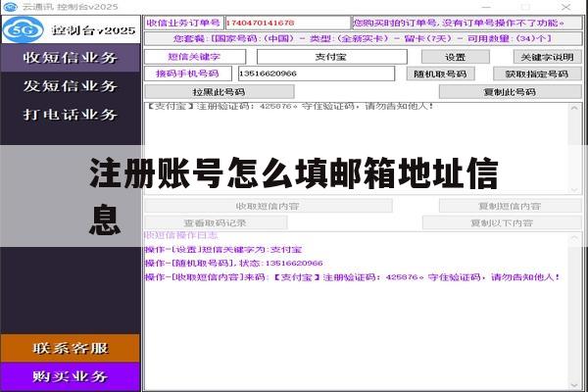Image resolution: width=588 pixels, height=392 pixels.
Task: Click the 收信业务订单号 label
Action: coord(184,23)
